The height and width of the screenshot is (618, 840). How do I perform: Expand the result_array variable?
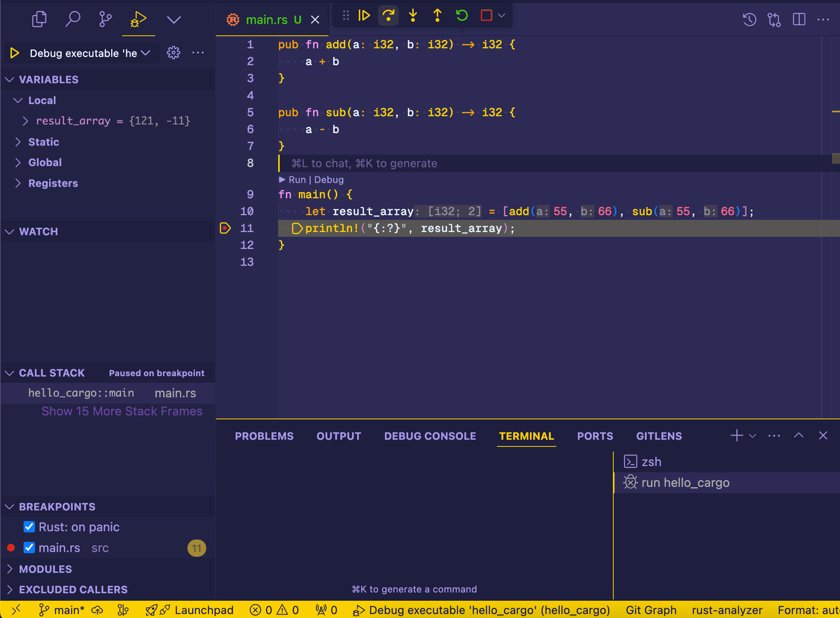click(x=26, y=121)
